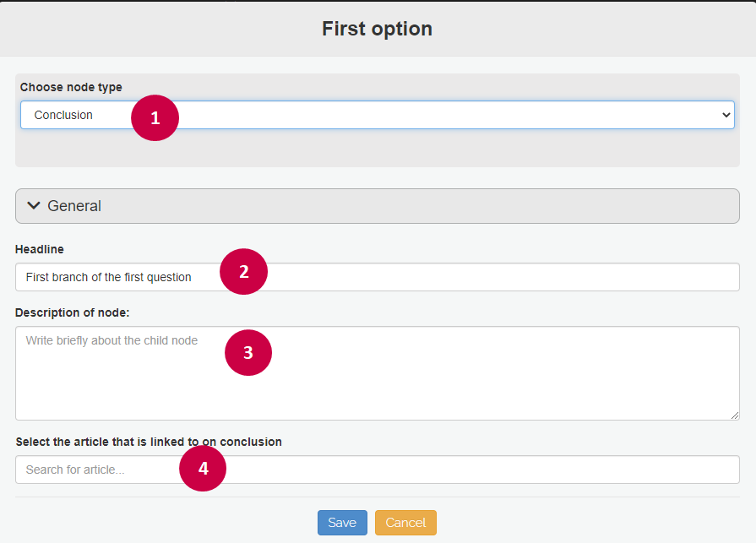Click the textarea resize handle corner
This screenshot has width=756, height=543.
point(735,415)
